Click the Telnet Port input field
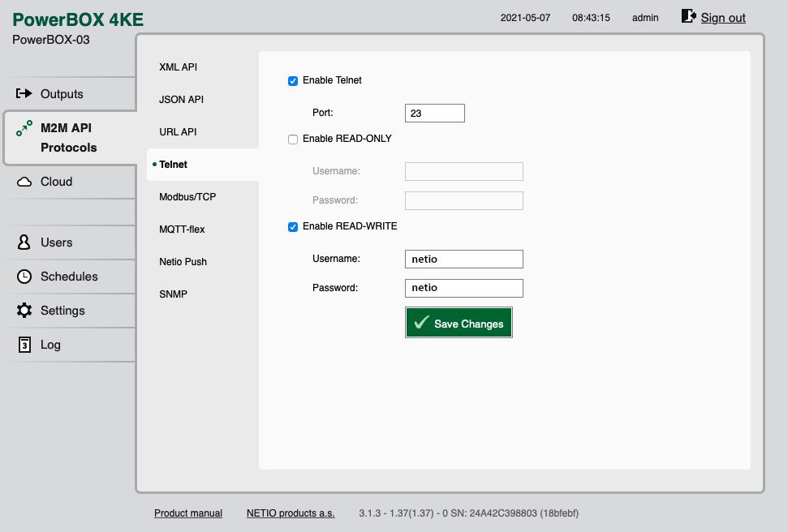 435,113
